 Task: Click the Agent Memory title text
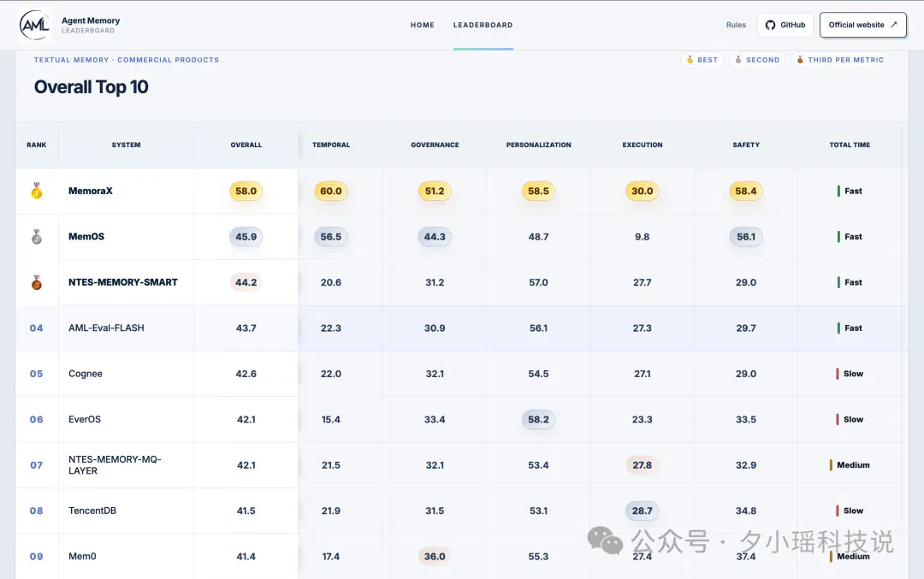pos(91,20)
